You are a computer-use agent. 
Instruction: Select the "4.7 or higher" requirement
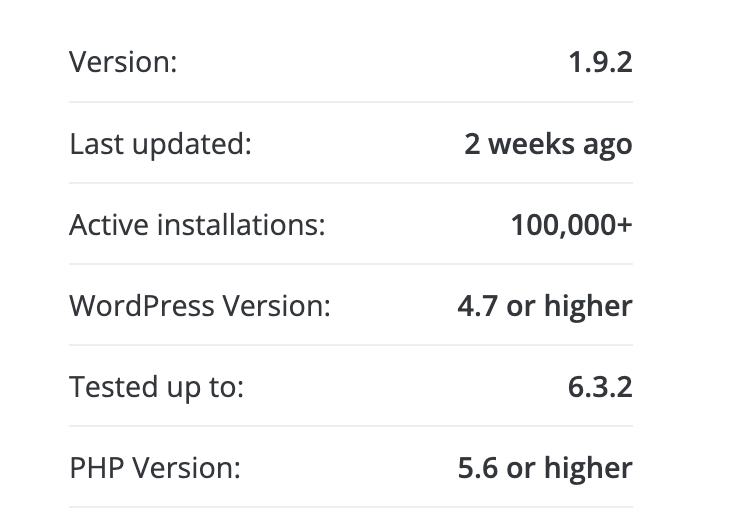545,306
